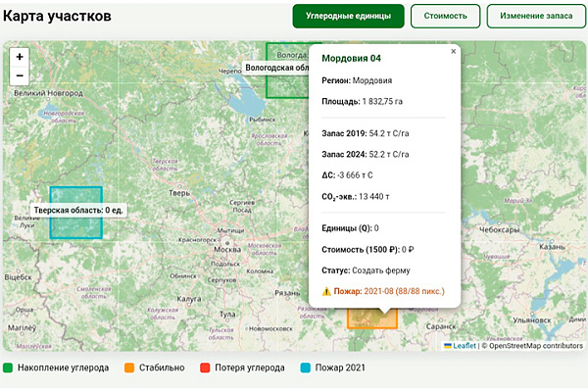
Task: Click the 'Стабильно' legend label
Action: 162,367
